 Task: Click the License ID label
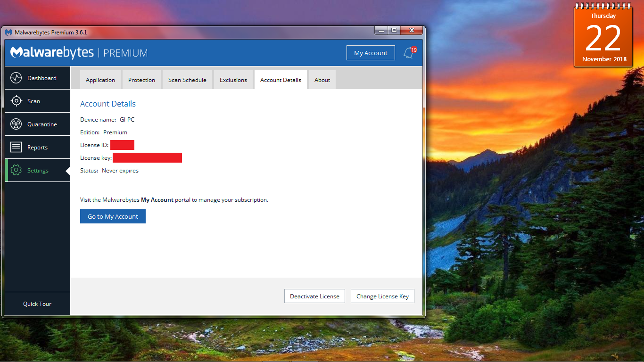click(94, 145)
